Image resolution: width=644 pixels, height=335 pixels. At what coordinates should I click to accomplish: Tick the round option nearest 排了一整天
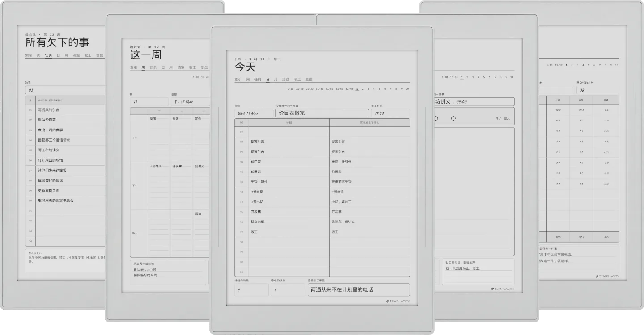click(453, 118)
